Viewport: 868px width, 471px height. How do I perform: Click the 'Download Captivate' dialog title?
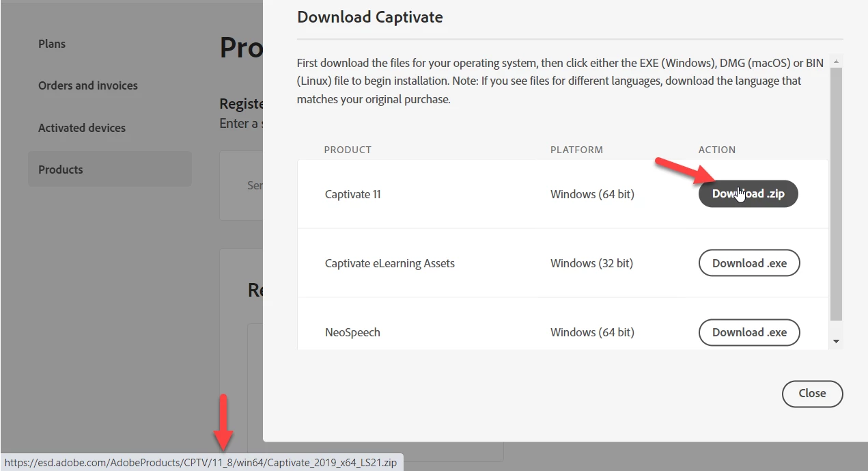(x=370, y=17)
